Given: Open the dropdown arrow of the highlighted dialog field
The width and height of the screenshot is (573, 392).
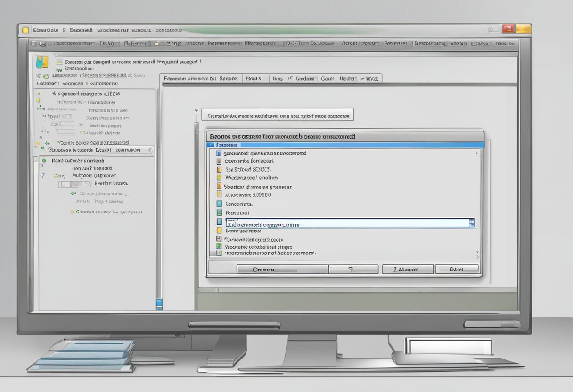Looking at the screenshot, I should (472, 223).
